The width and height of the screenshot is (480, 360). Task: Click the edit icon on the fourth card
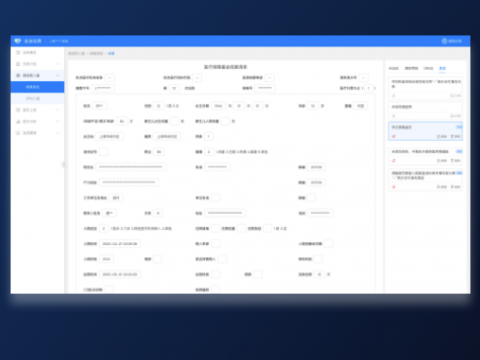pyautogui.click(x=439, y=161)
